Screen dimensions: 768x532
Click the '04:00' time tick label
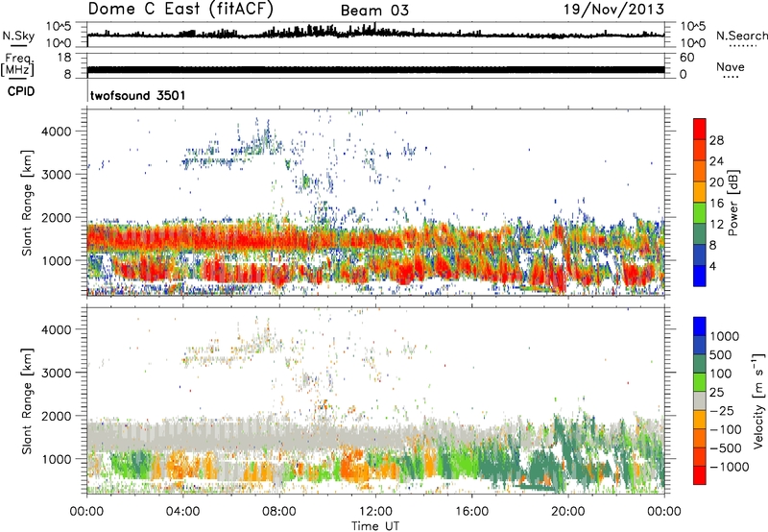click(182, 512)
